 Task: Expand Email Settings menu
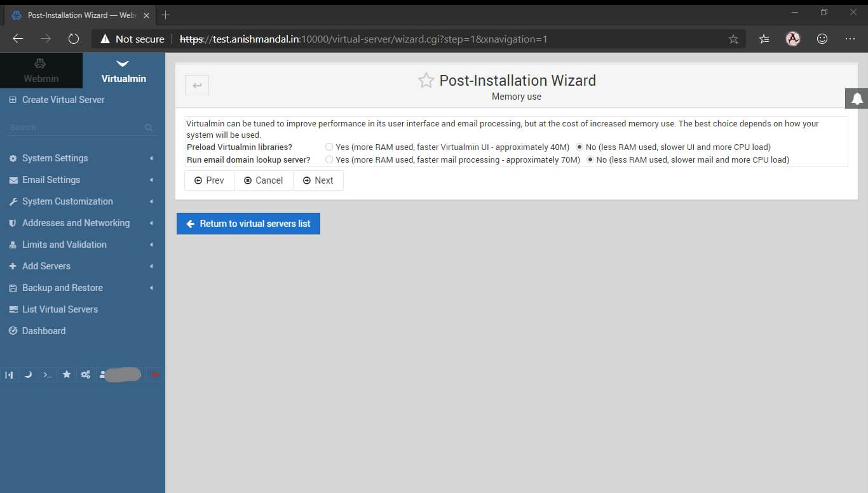pyautogui.click(x=83, y=180)
